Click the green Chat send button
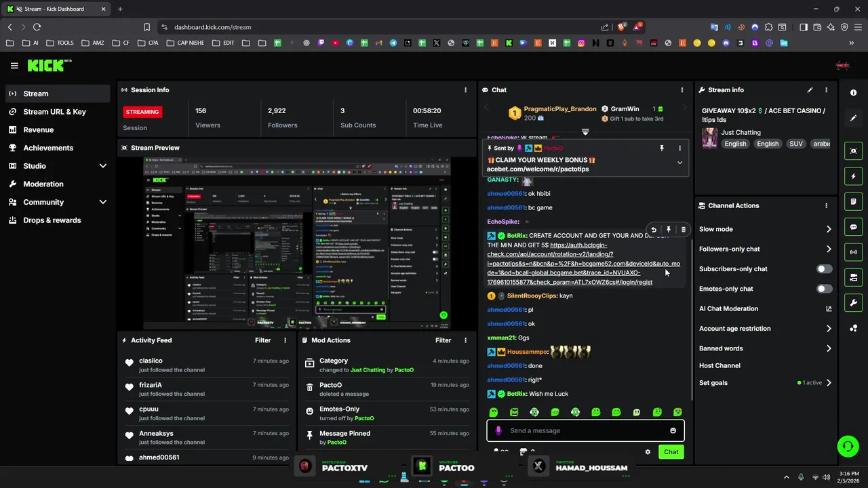868x488 pixels. coord(671,452)
